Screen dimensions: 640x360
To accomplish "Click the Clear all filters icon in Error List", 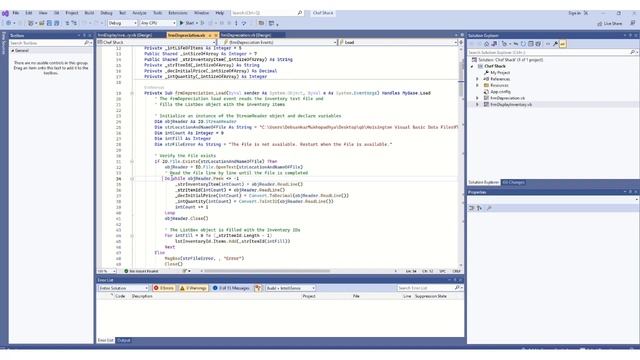I will click(x=258, y=288).
